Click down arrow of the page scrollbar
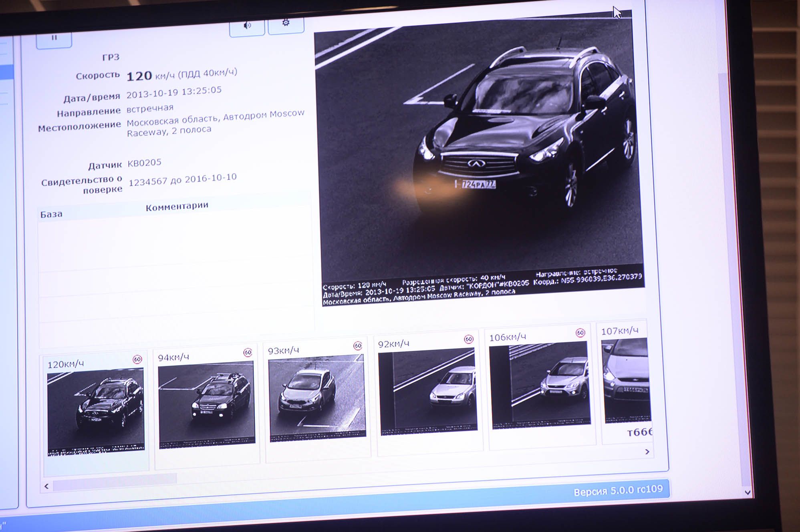The width and height of the screenshot is (800, 532). (x=748, y=493)
